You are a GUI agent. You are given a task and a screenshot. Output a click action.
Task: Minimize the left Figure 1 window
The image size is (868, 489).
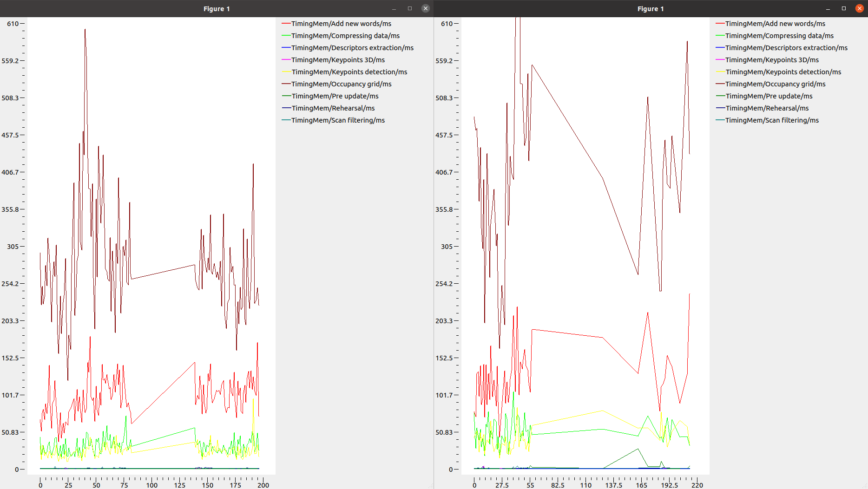coord(394,8)
